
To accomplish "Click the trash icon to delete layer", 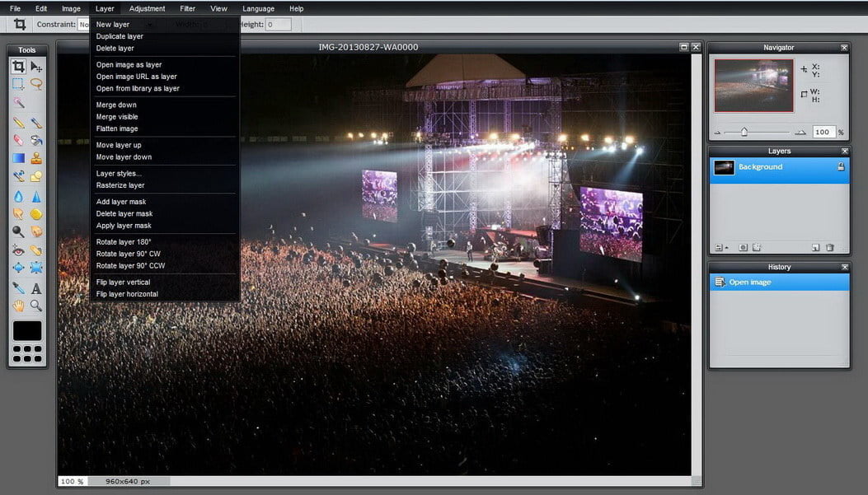I will pyautogui.click(x=830, y=248).
